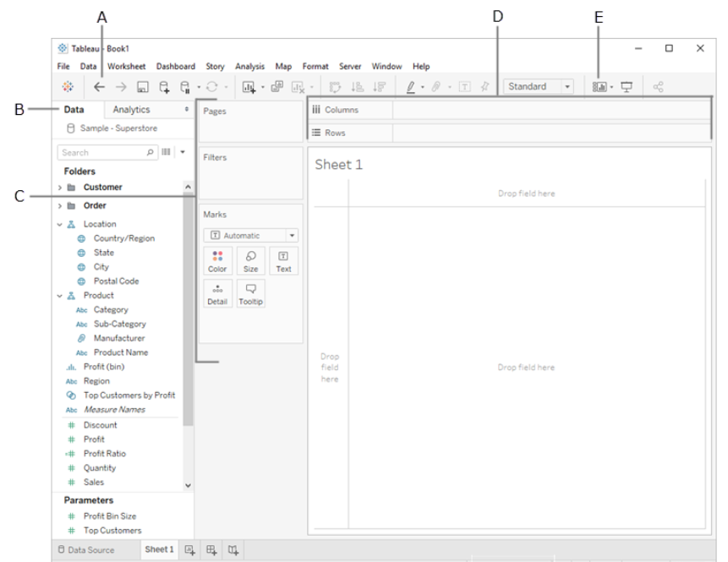Open the Analytics pane side menu arrows
This screenshot has width=728, height=562.
coord(187,110)
